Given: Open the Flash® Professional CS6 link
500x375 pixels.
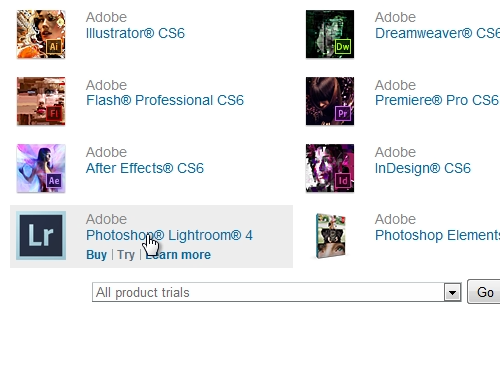Looking at the screenshot, I should 165,100.
